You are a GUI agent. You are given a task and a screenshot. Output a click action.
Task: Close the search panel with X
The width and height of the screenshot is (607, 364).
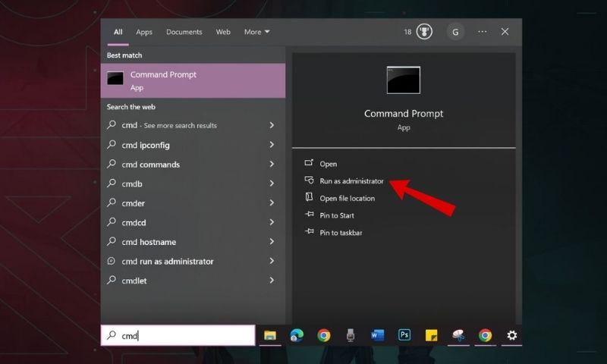505,32
